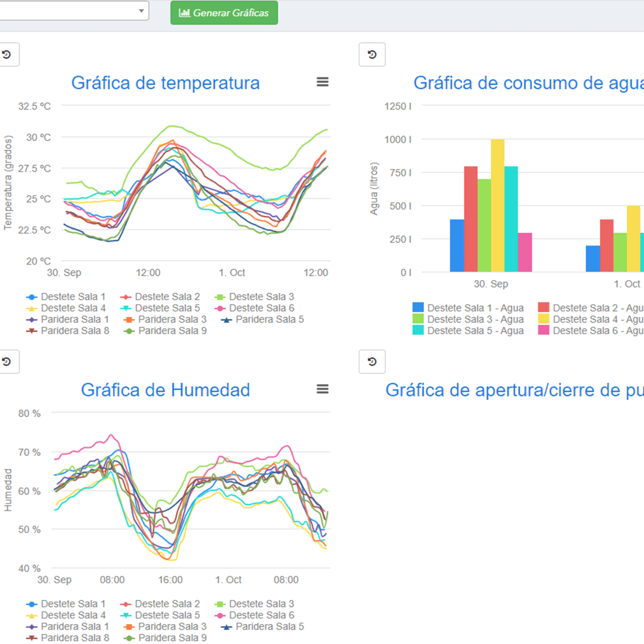Reset the humidity chart using its refresh icon
This screenshot has width=644, height=644.
pyautogui.click(x=7, y=361)
